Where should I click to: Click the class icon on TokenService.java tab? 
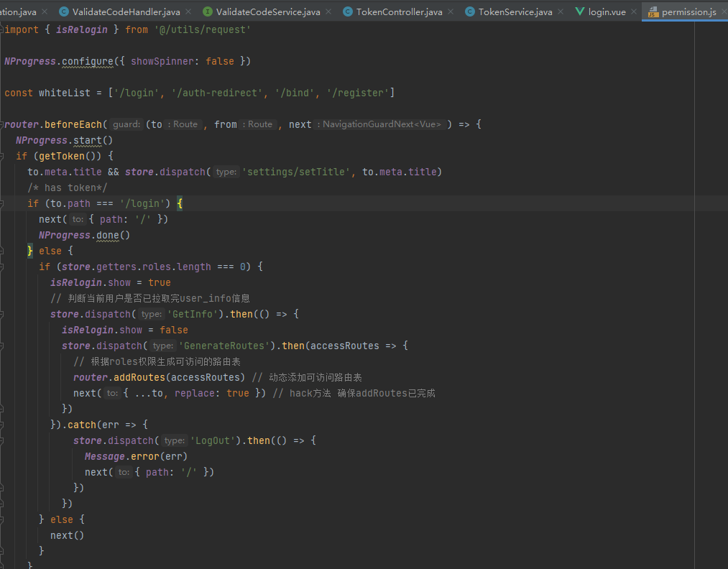(x=470, y=11)
